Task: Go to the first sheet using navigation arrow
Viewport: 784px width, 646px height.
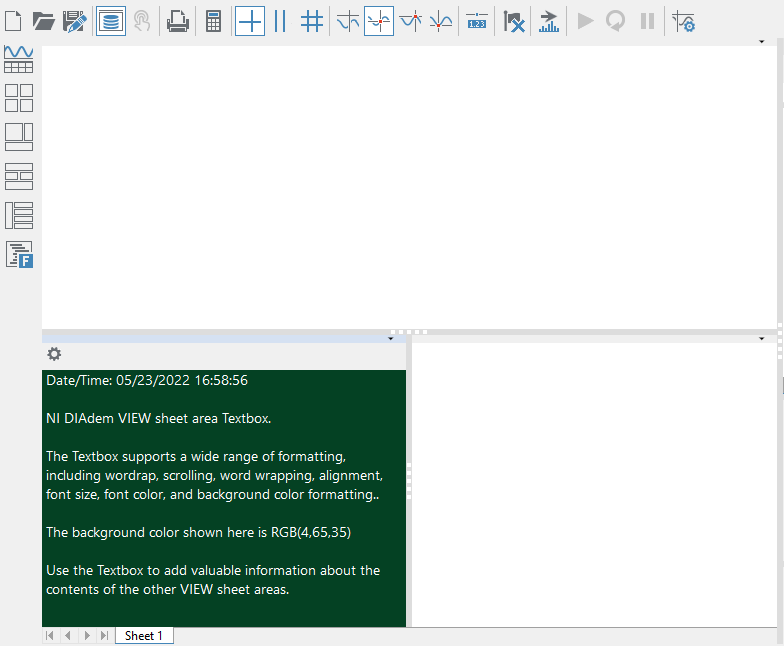Action: click(50, 636)
